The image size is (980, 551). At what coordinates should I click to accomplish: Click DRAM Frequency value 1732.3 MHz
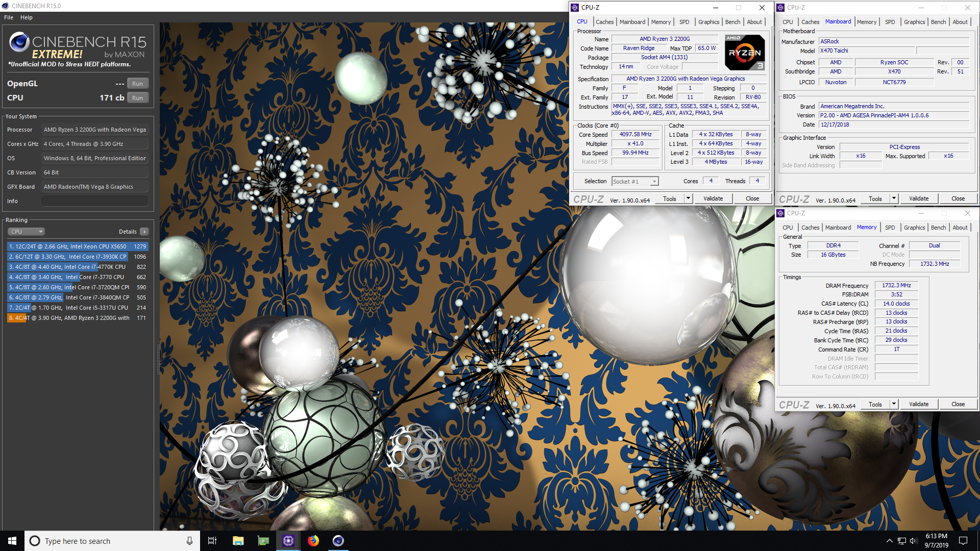point(896,286)
